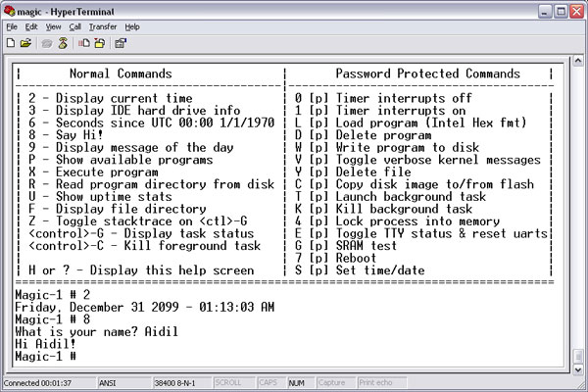Click the horizontal scrollbar left arrow
Image resolution: width=588 pixels, height=392 pixels.
tap(9, 369)
